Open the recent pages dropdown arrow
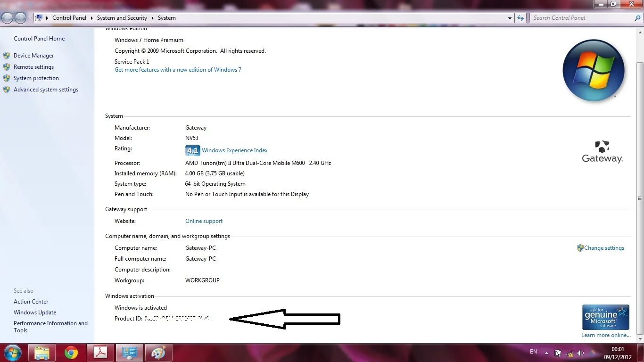Viewport: 644px width, 362px height. coord(30,18)
